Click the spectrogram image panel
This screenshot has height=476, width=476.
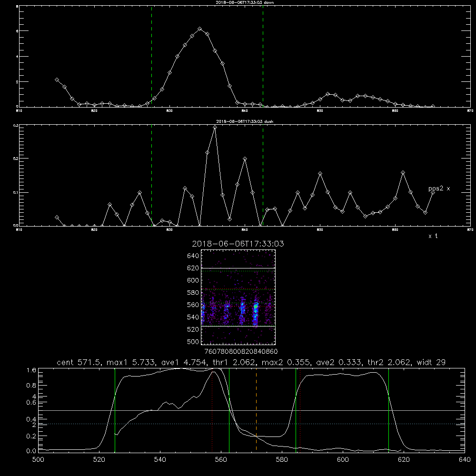(238, 297)
